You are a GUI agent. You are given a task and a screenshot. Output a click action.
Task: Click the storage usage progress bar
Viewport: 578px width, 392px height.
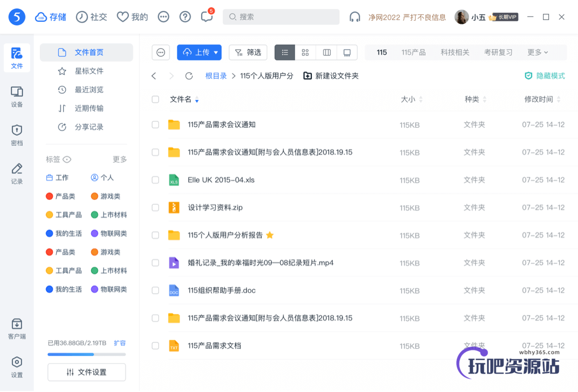coord(87,354)
